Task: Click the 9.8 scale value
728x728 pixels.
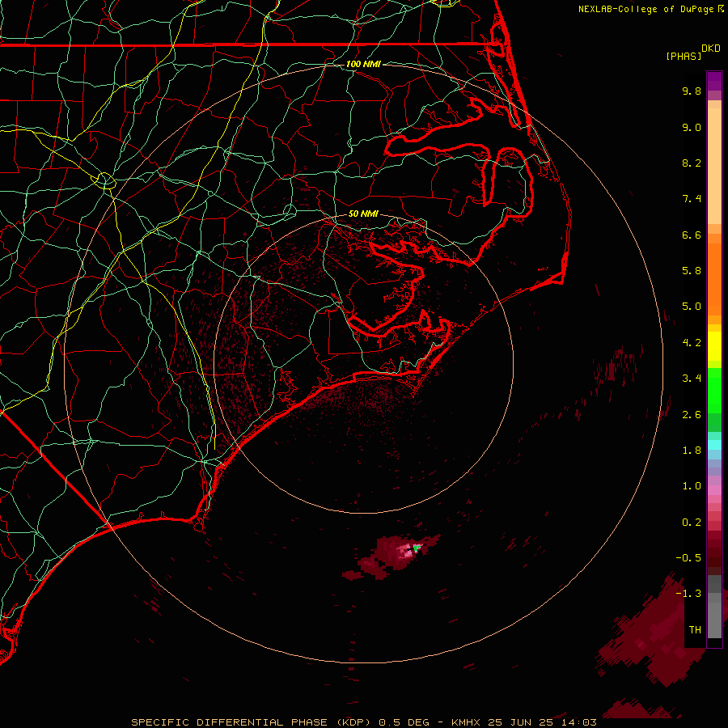Action: click(x=692, y=91)
